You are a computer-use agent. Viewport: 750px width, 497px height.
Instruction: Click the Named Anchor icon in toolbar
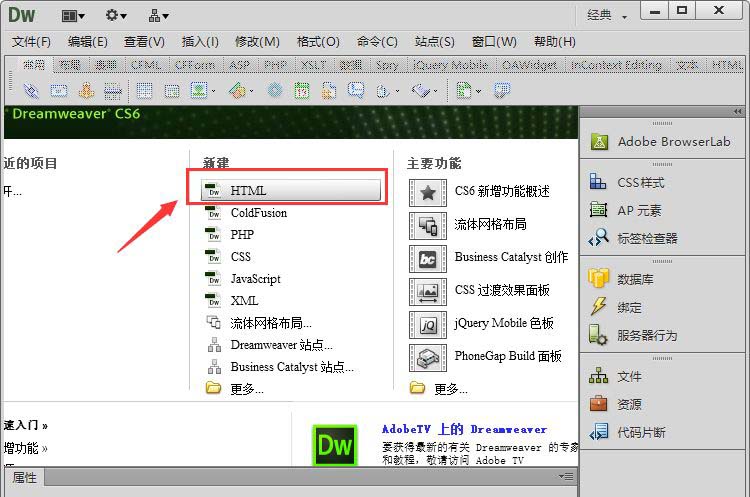tap(86, 90)
